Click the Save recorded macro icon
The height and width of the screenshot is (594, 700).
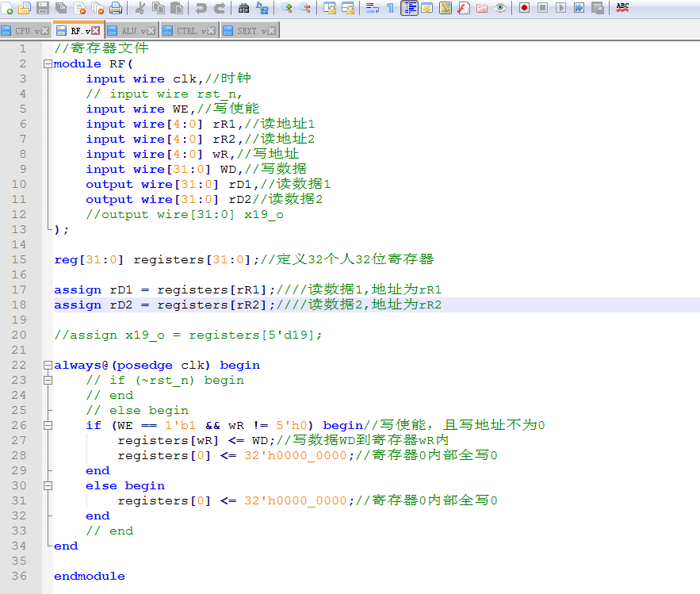[x=597, y=8]
